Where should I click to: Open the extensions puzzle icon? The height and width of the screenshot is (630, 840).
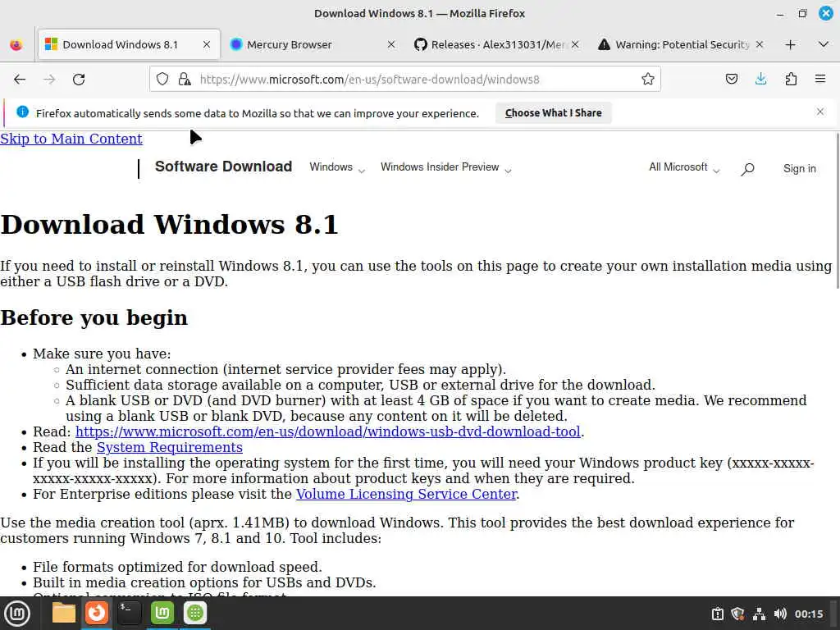click(x=791, y=80)
